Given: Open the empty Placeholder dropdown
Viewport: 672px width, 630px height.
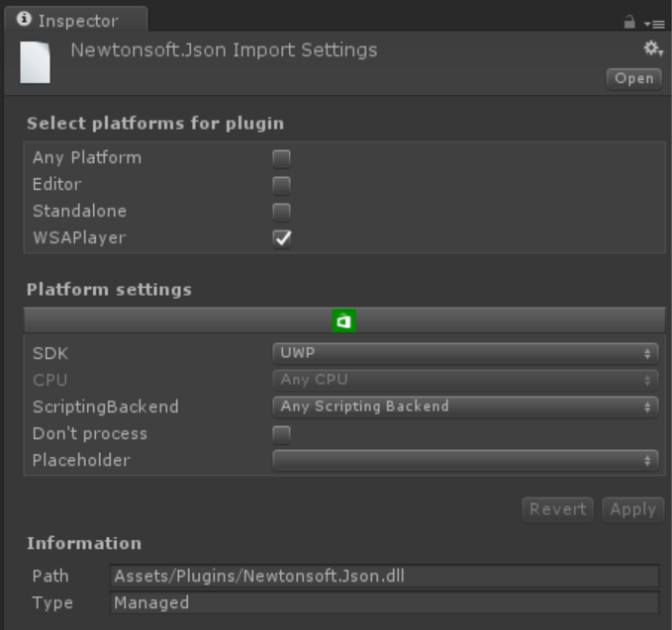Looking at the screenshot, I should (x=465, y=461).
